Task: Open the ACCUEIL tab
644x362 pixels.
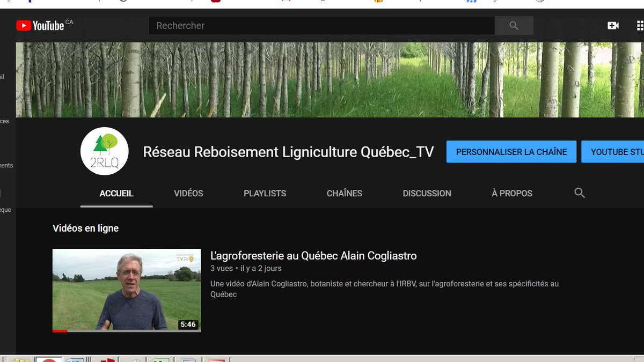Action: (x=116, y=194)
